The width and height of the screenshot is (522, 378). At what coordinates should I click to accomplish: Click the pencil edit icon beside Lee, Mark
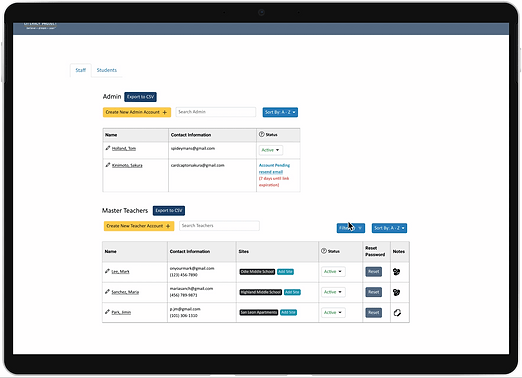coord(107,271)
